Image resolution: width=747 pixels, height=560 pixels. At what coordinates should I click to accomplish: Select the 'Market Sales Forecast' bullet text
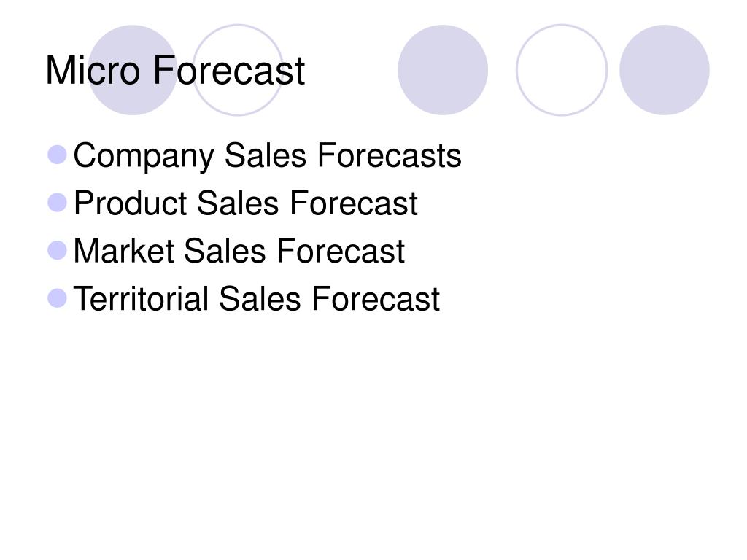point(239,251)
